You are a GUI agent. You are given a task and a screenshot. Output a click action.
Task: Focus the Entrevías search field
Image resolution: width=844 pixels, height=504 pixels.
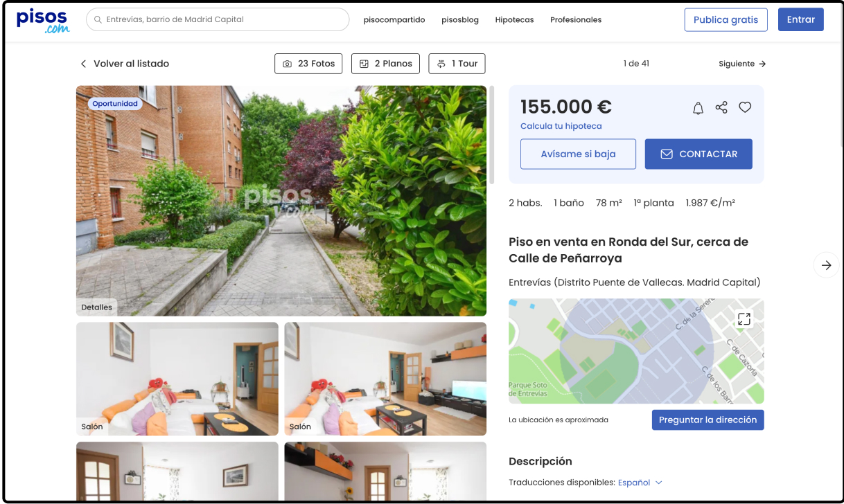(218, 19)
